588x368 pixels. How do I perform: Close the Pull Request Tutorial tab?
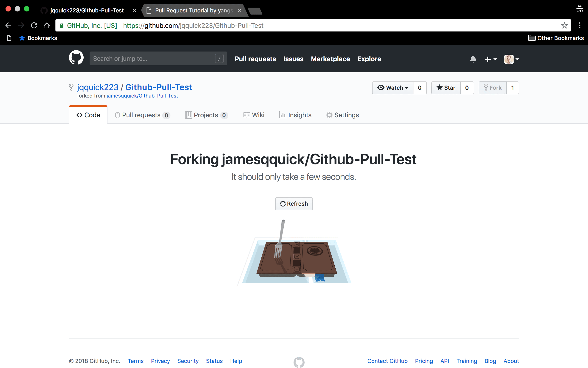point(239,11)
